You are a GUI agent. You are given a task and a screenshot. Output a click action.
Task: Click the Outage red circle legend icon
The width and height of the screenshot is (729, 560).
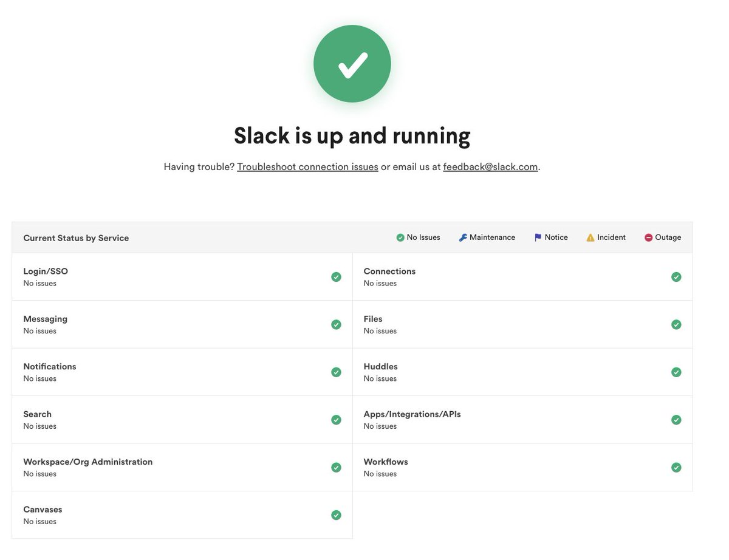pos(649,237)
